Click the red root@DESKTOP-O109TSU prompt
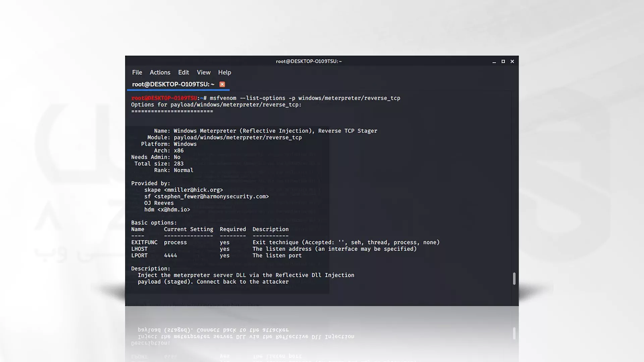Screen dimensions: 644x362 coord(164,98)
